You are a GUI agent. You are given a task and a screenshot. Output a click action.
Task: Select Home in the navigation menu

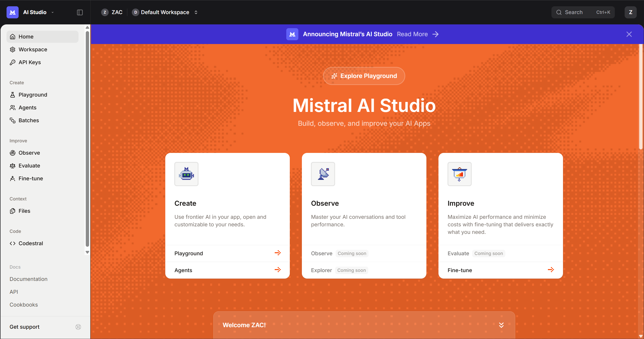(26, 36)
